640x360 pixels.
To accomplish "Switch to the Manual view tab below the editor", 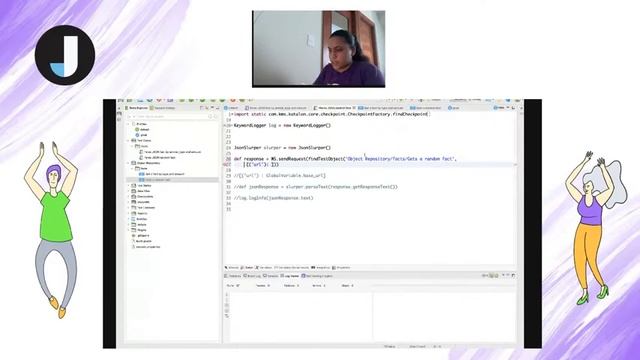I will tap(231, 268).
